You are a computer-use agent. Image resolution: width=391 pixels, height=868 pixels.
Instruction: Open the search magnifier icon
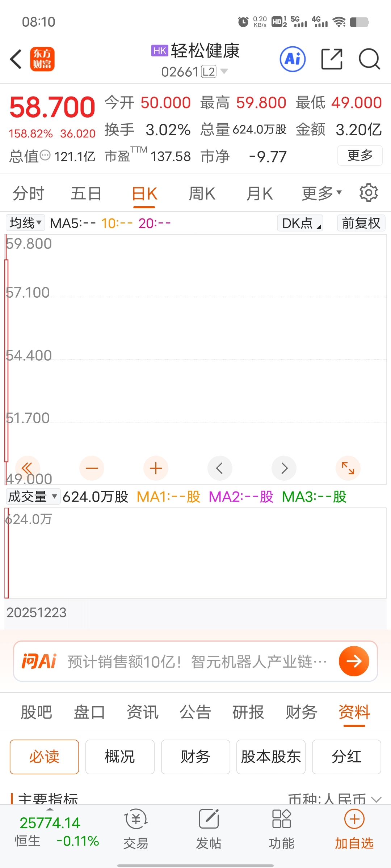point(369,59)
